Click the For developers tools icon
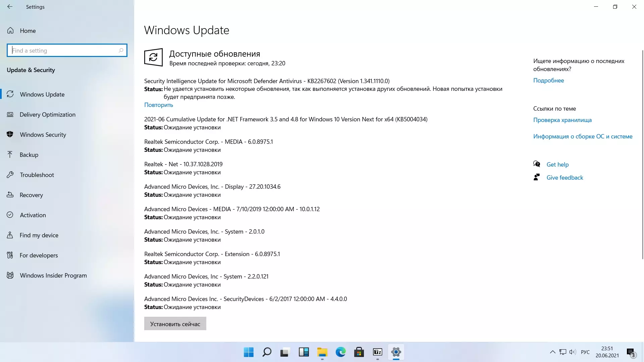Viewport: 644px width, 362px height. (10, 255)
